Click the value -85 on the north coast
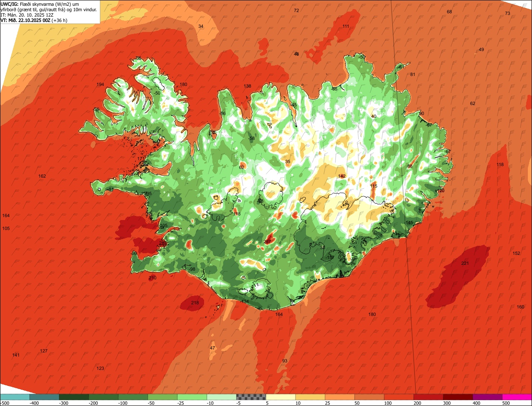This screenshot has height=406, width=532. [x=334, y=89]
